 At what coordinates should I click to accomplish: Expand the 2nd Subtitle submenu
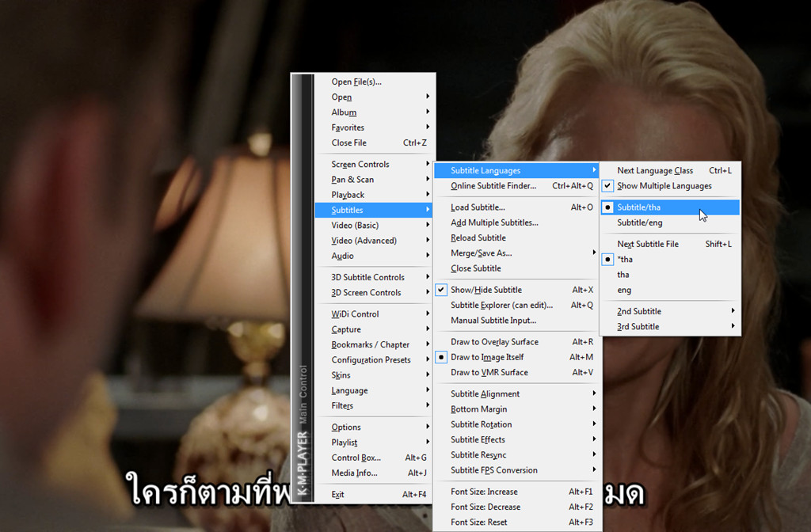(x=670, y=311)
